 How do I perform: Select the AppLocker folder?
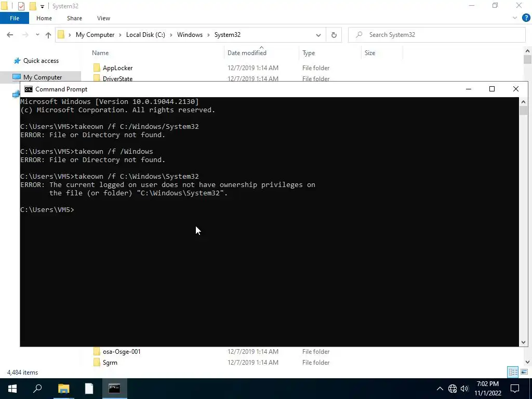(118, 68)
